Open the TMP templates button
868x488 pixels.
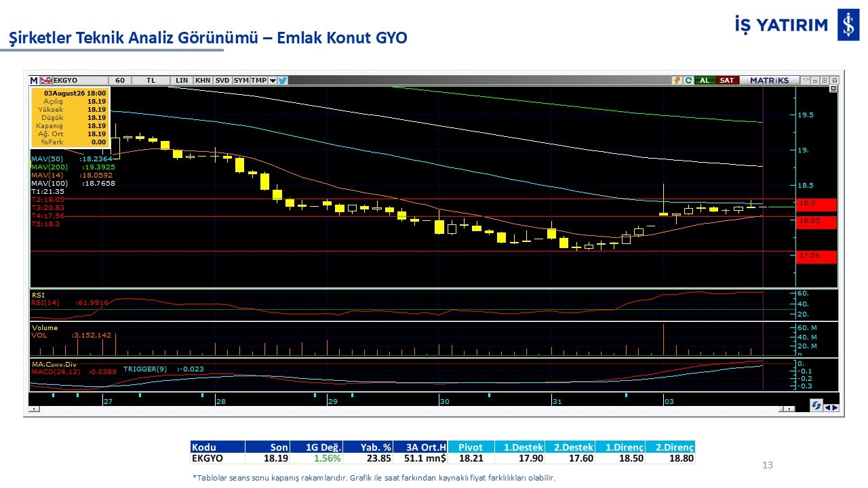point(259,80)
